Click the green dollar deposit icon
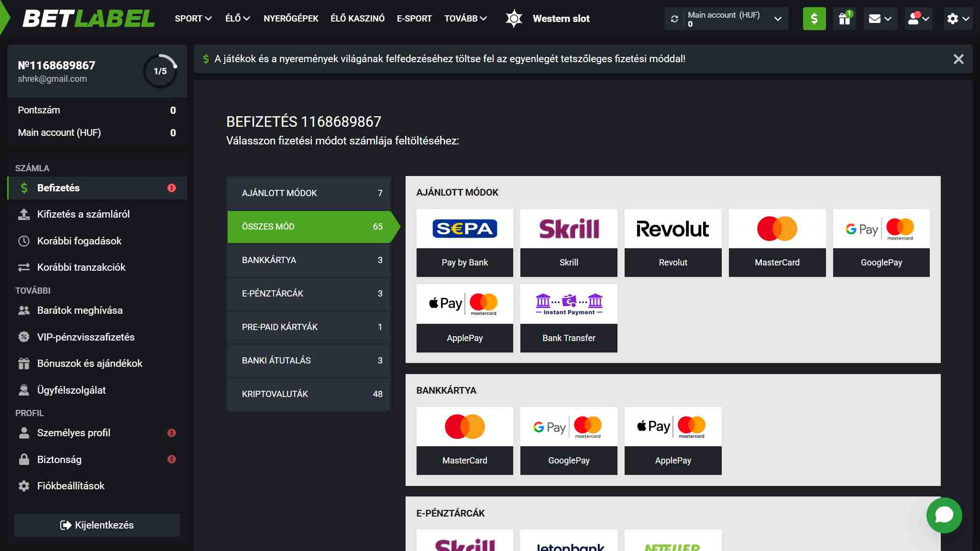The height and width of the screenshot is (551, 980). coord(814,19)
